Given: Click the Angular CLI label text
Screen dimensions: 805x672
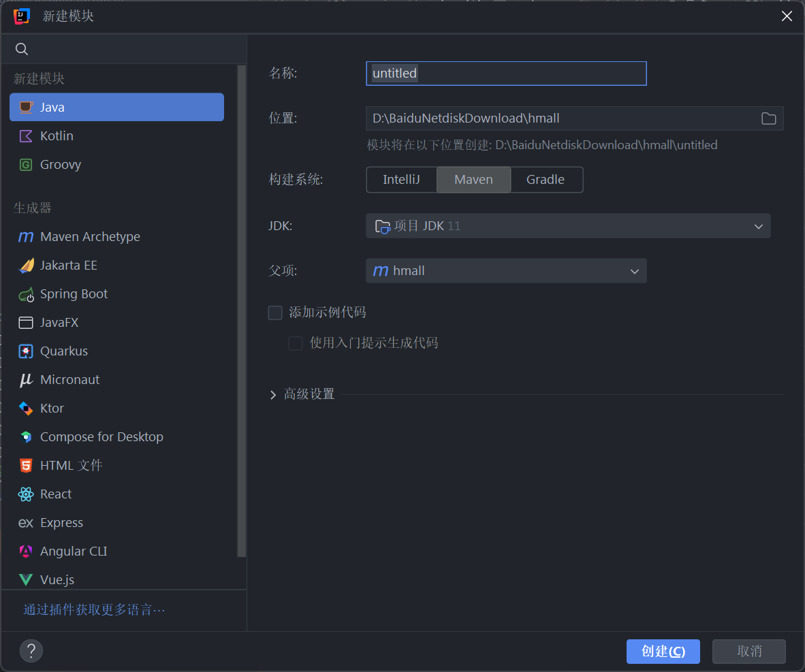Looking at the screenshot, I should tap(74, 551).
